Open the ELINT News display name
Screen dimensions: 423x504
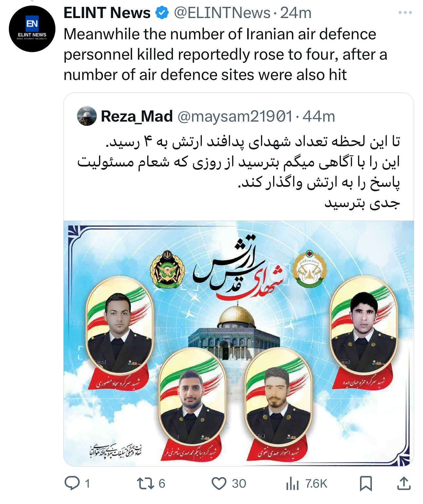[x=107, y=13]
